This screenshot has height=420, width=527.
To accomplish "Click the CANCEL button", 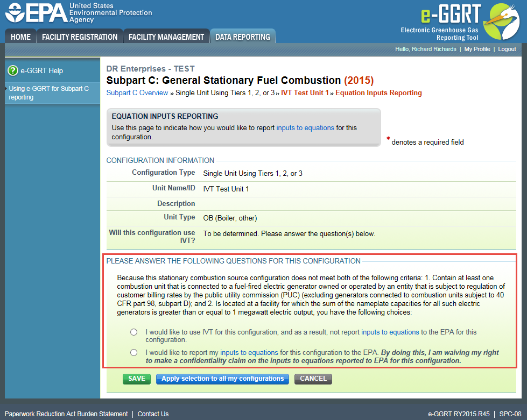I will tap(313, 379).
